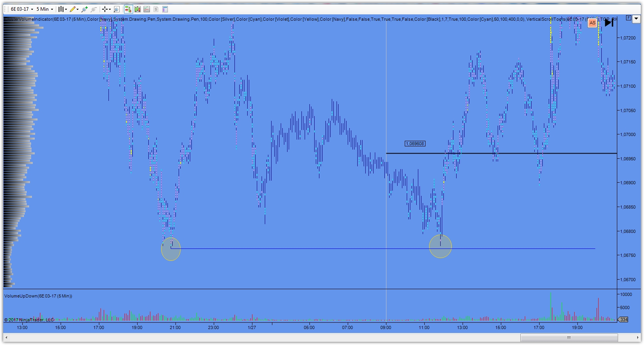Select the crosshair cursor icon
The width and height of the screenshot is (644, 345).
pyautogui.click(x=105, y=9)
